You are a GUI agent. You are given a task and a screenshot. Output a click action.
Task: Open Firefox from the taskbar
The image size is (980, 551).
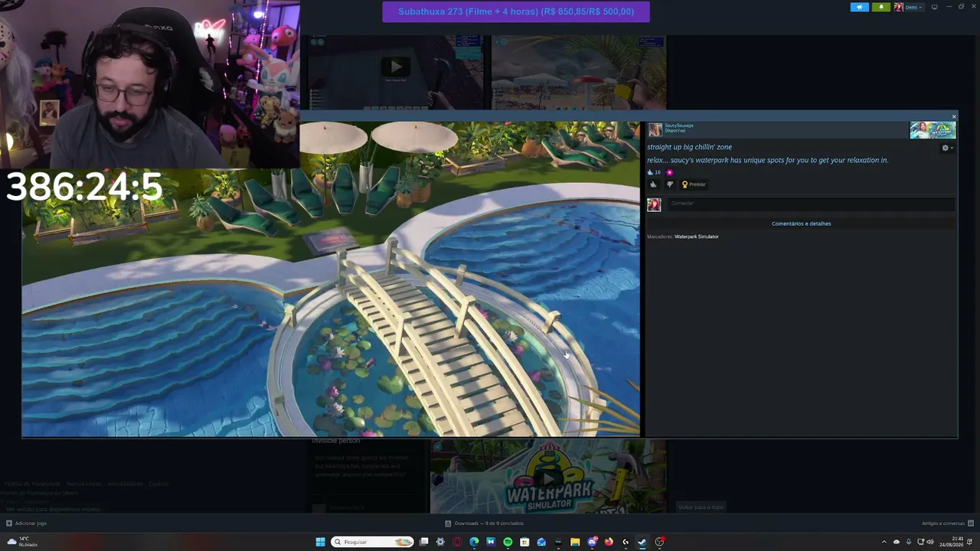[609, 542]
